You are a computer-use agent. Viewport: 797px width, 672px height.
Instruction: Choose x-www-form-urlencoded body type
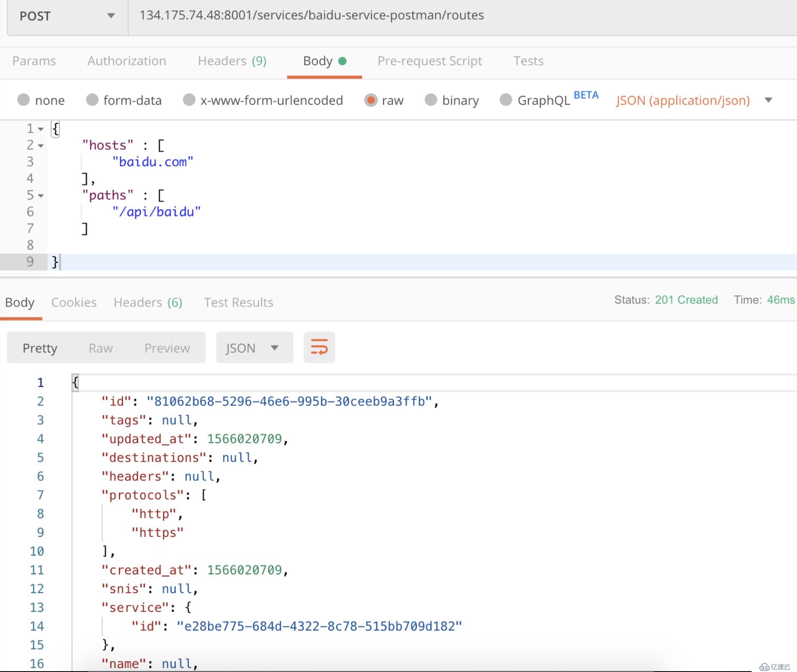(x=189, y=100)
